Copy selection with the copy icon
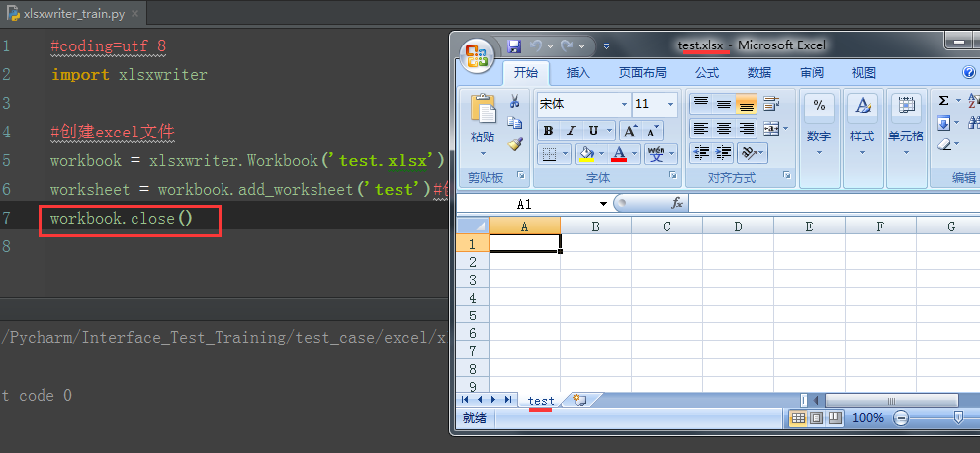 (x=515, y=123)
